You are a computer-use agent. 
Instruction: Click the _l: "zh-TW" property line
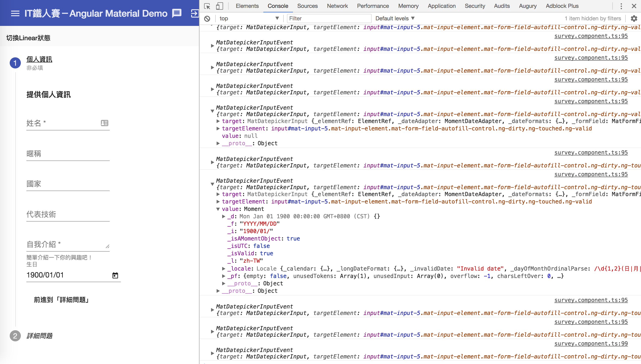245,261
